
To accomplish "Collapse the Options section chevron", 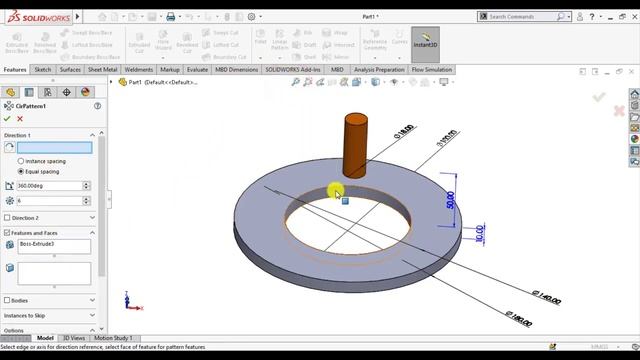I will tap(92, 330).
